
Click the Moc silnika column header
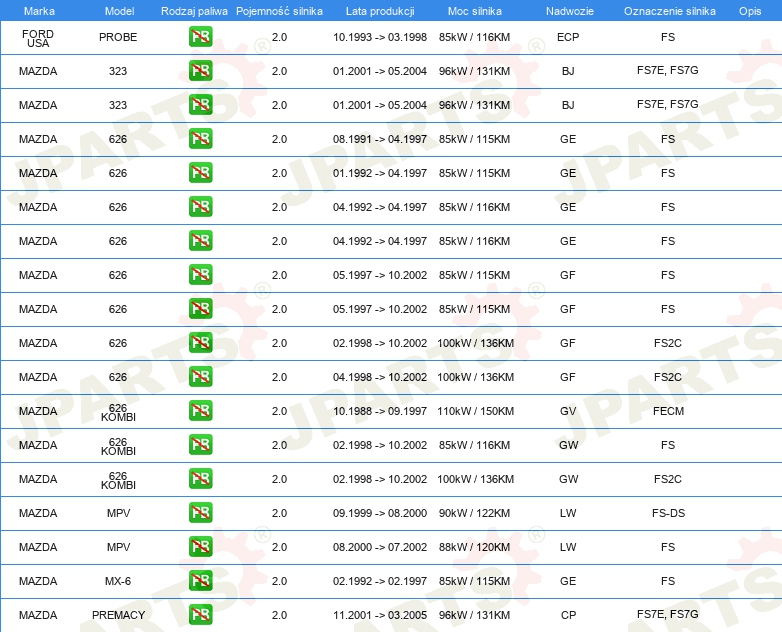point(475,11)
